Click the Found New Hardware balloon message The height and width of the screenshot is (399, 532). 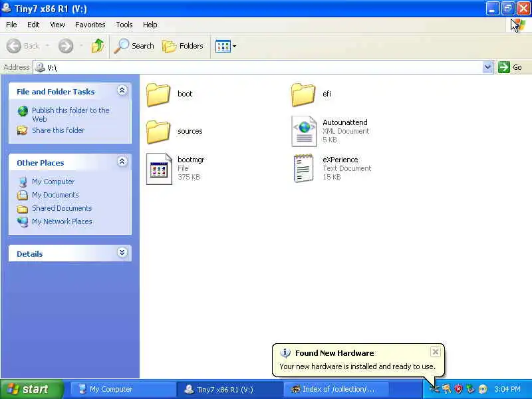357,366
